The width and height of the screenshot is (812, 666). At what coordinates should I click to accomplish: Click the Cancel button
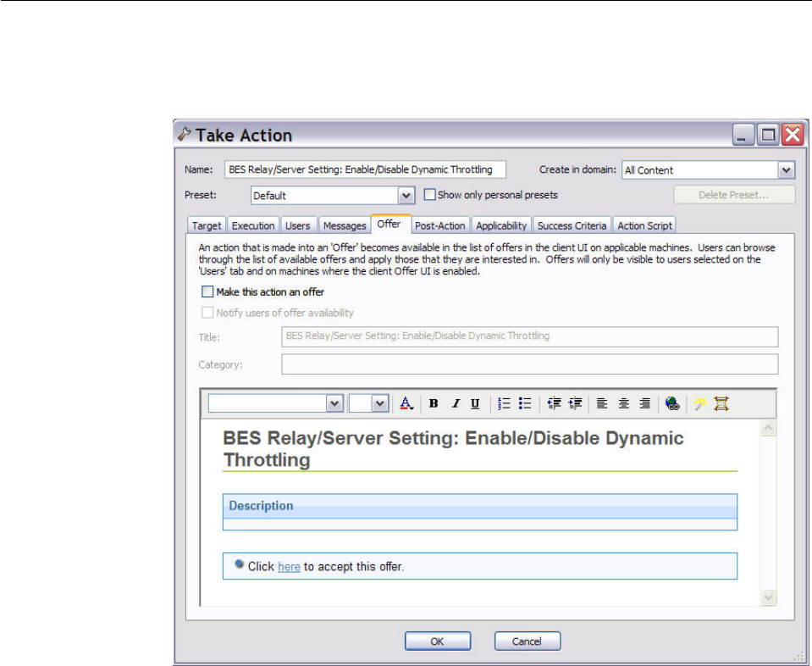pyautogui.click(x=528, y=641)
